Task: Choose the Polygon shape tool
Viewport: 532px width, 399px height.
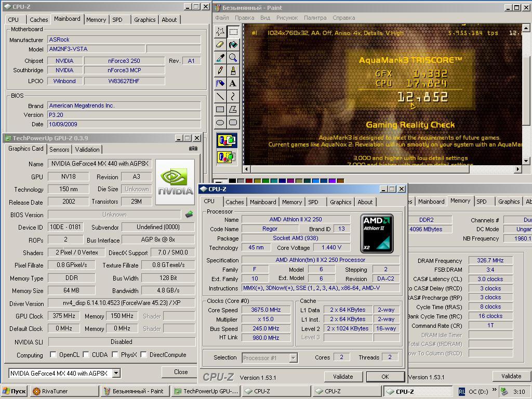Action: pyautogui.click(x=233, y=109)
